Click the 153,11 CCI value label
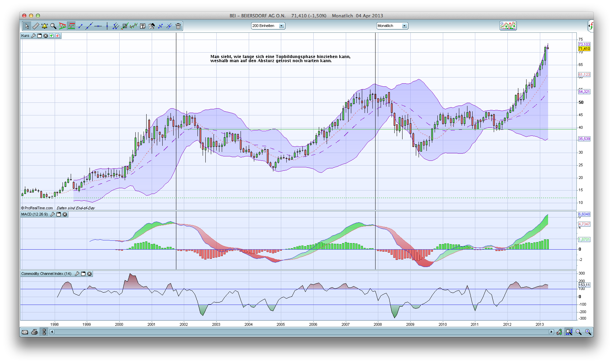This screenshot has width=613, height=364. pyautogui.click(x=584, y=285)
